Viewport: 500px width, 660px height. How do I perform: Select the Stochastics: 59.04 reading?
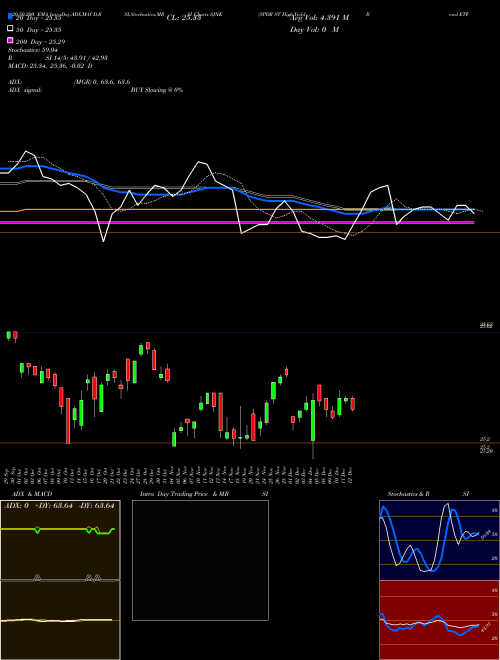33,50
